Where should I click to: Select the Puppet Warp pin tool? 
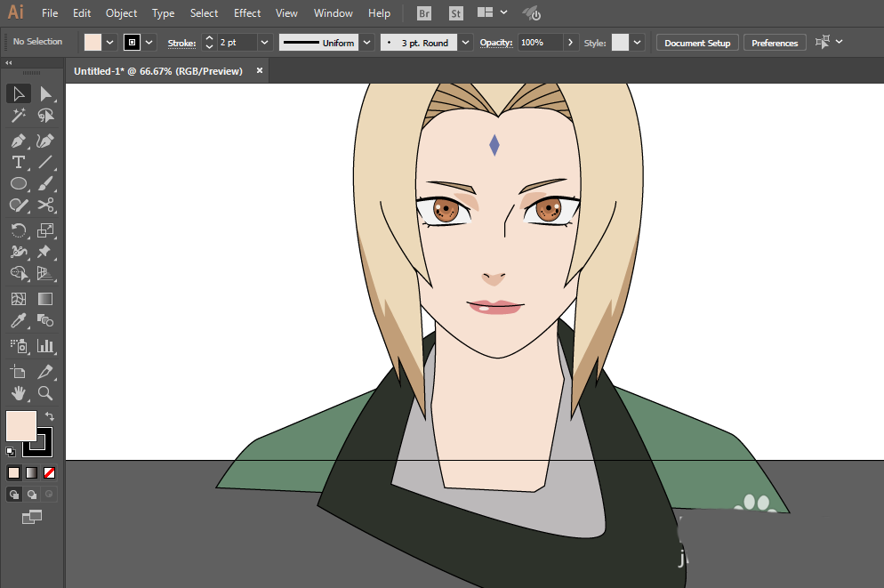click(x=45, y=252)
